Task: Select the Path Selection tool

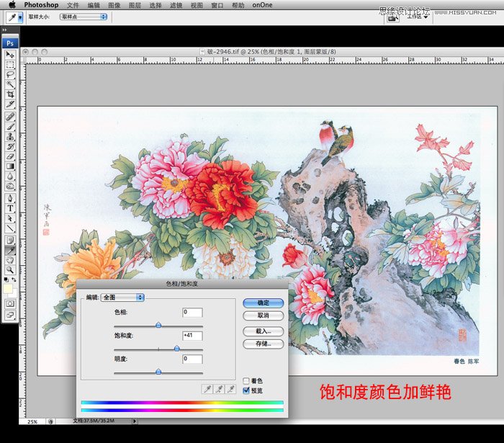Action: pos(10,218)
